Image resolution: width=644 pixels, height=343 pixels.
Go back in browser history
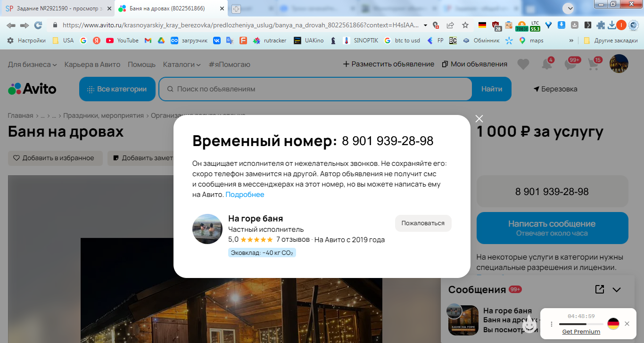11,25
